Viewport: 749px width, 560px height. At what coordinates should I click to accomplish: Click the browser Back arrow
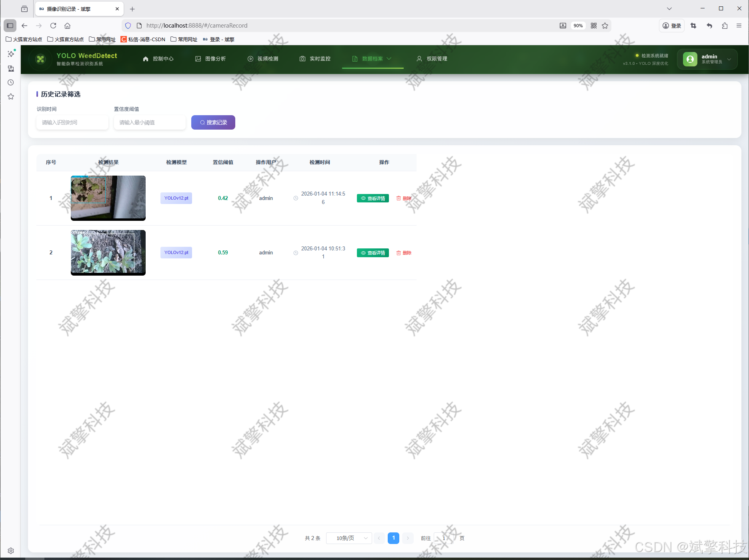click(24, 26)
